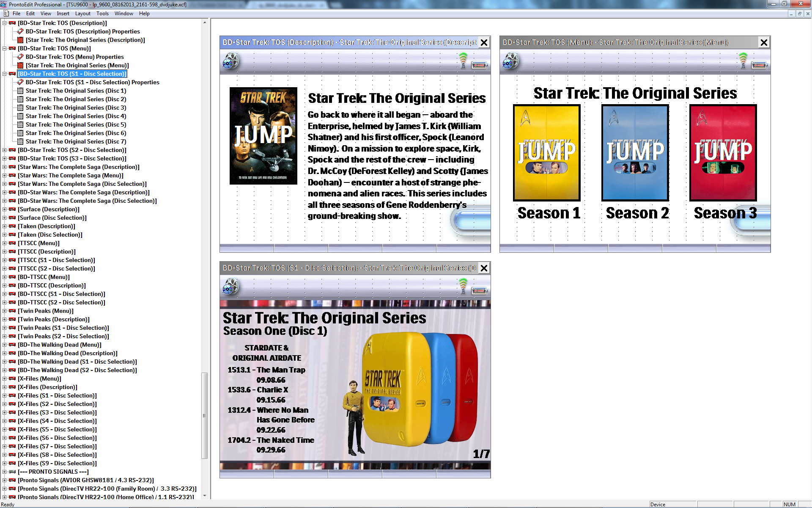Click Season 2 label in Menu page

(x=637, y=213)
